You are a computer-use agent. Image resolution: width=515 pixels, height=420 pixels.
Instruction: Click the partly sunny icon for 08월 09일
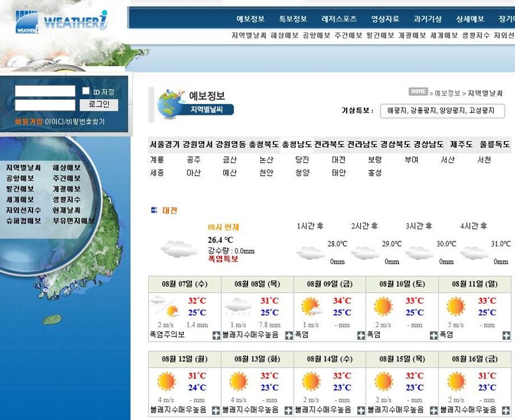click(x=311, y=307)
